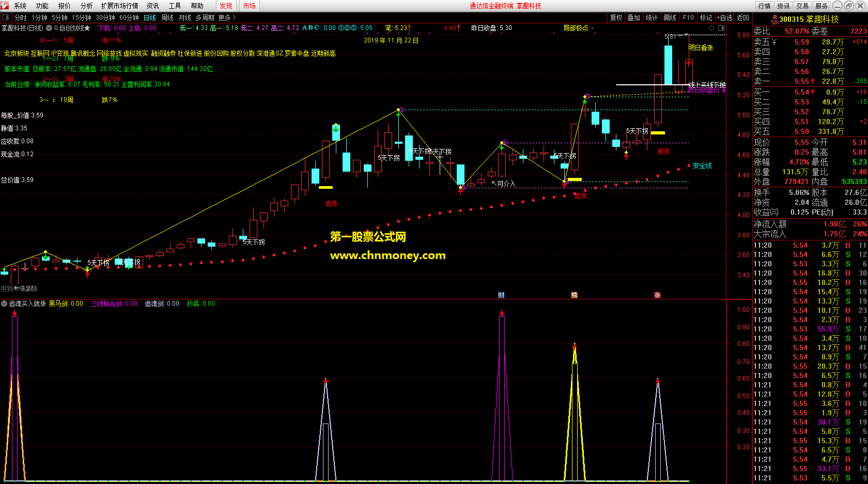Click the 抄底 indicator readout
This screenshot has height=484, width=868.
pos(201,304)
